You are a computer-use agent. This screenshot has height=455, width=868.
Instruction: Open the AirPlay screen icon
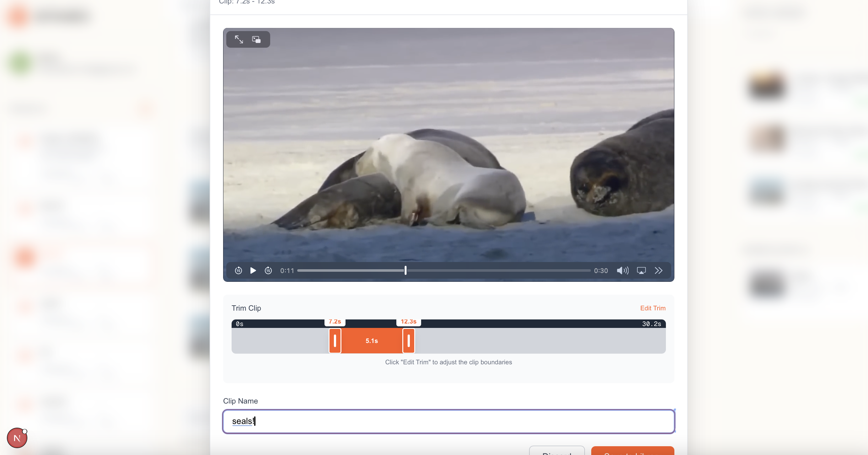coord(641,270)
